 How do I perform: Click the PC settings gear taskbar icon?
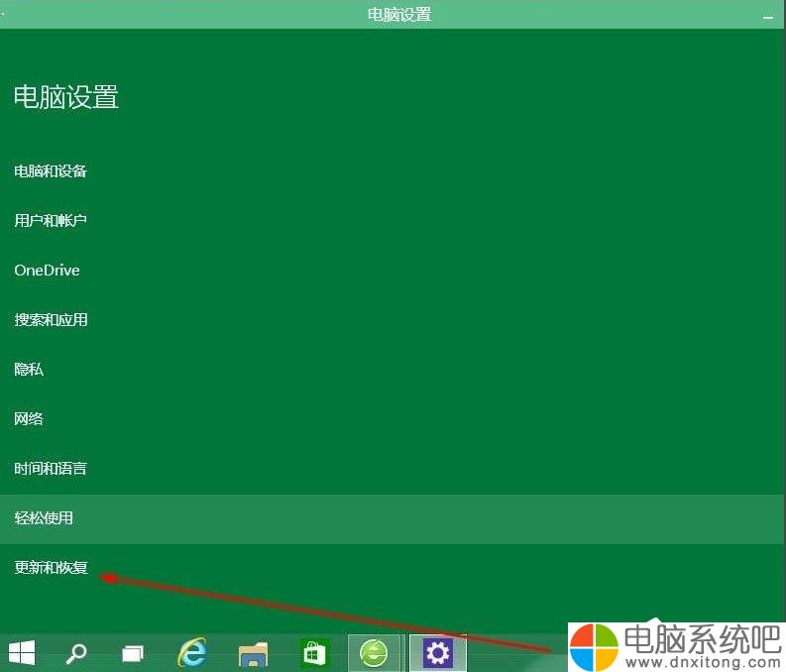tap(437, 653)
